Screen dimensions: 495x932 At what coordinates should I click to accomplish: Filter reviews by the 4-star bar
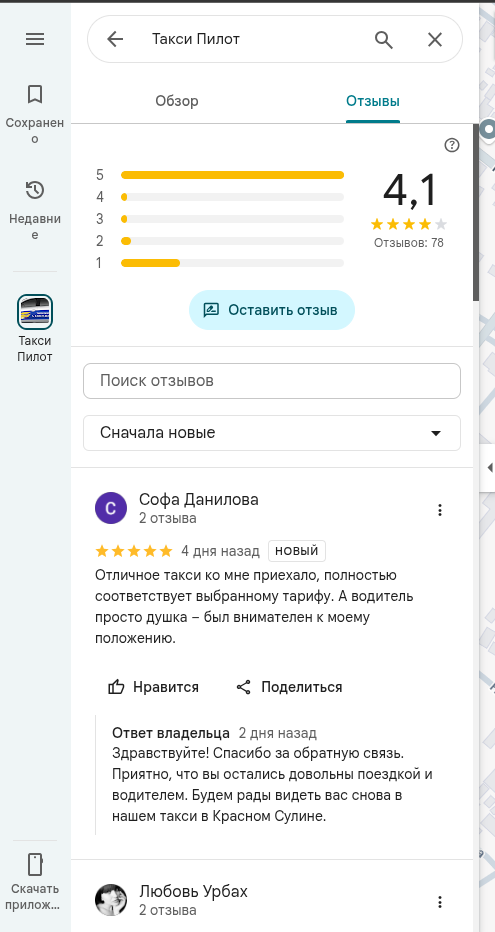(x=220, y=197)
